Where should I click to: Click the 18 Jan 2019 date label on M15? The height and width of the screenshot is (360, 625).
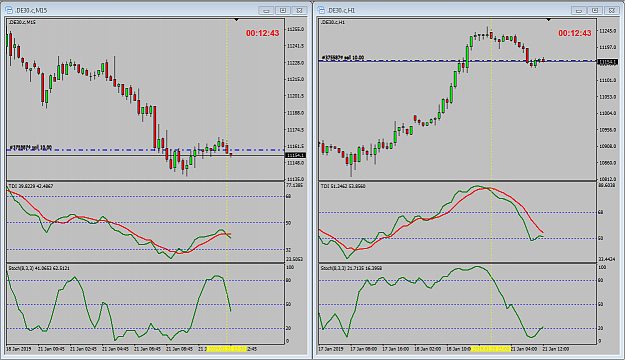(19, 349)
